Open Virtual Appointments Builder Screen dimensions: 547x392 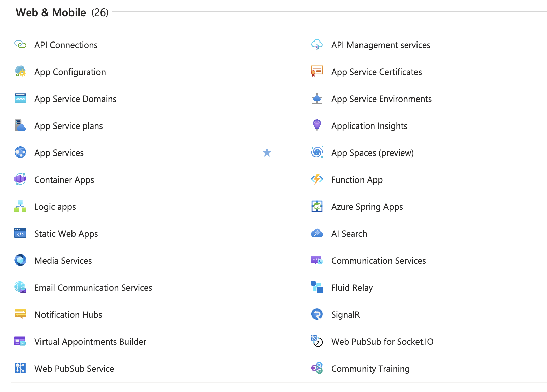[x=90, y=342]
